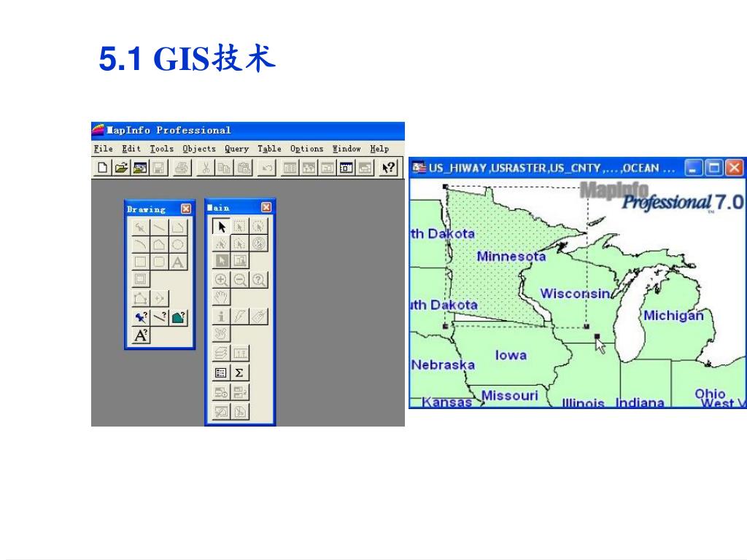Click the Assign Selected Objects icon

pyautogui.click(x=239, y=392)
